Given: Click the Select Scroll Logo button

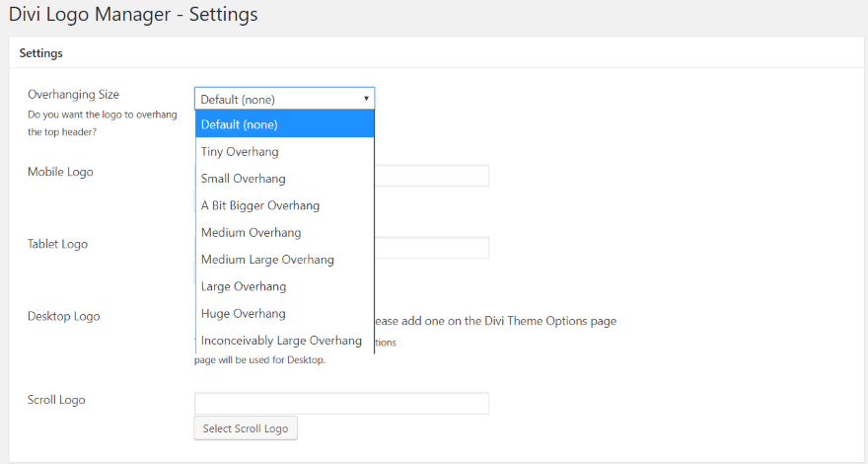Looking at the screenshot, I should click(x=246, y=428).
